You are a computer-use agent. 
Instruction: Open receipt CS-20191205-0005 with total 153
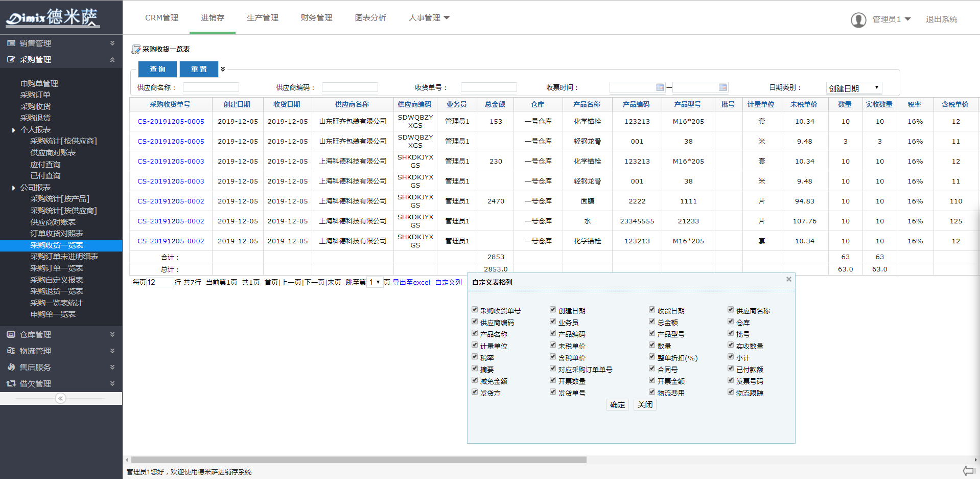click(x=171, y=122)
